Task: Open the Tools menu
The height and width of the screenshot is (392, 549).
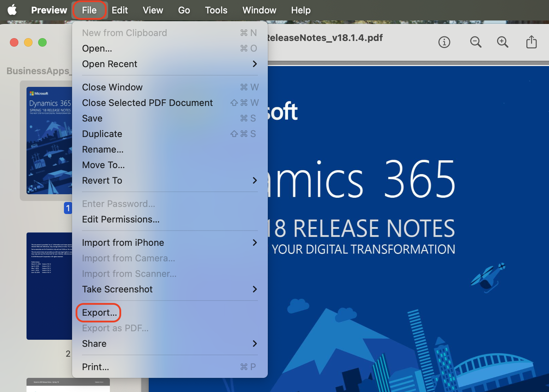Action: [216, 10]
